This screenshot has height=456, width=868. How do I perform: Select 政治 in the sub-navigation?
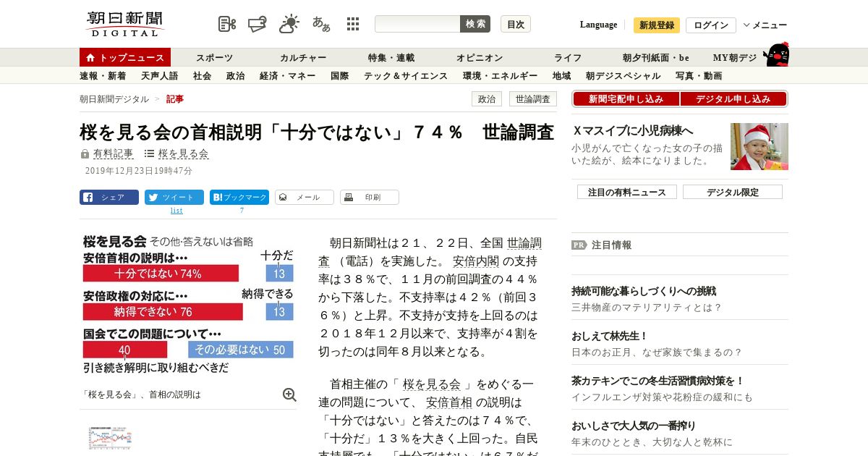click(235, 76)
